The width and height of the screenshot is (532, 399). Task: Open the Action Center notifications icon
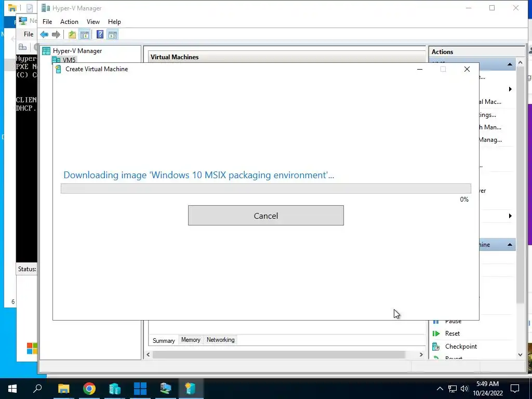(x=515, y=389)
